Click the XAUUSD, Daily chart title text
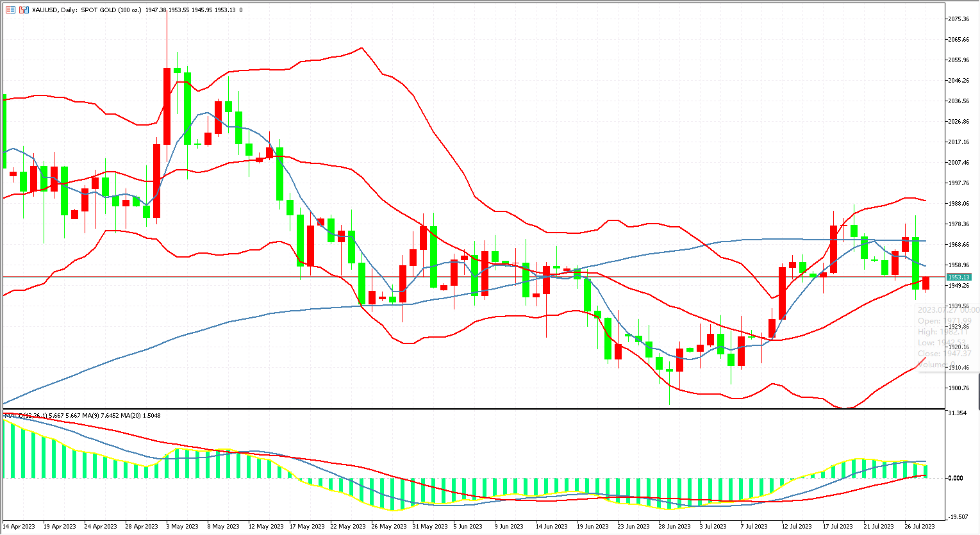The width and height of the screenshot is (980, 535). (x=55, y=10)
